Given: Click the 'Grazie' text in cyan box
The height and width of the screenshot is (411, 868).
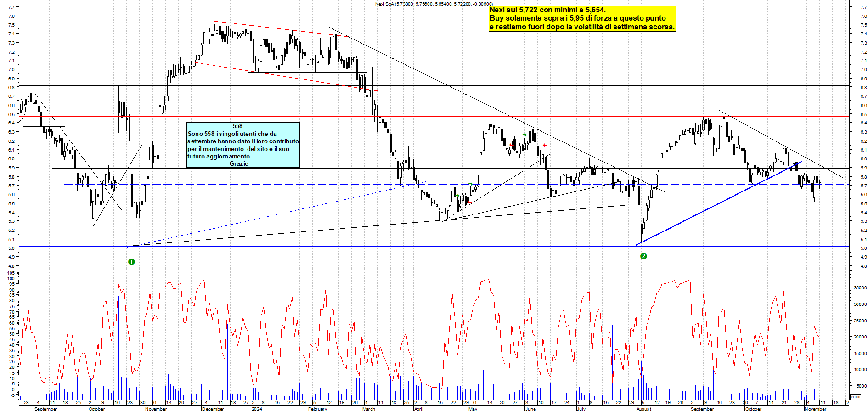Looking at the screenshot, I should [239, 163].
